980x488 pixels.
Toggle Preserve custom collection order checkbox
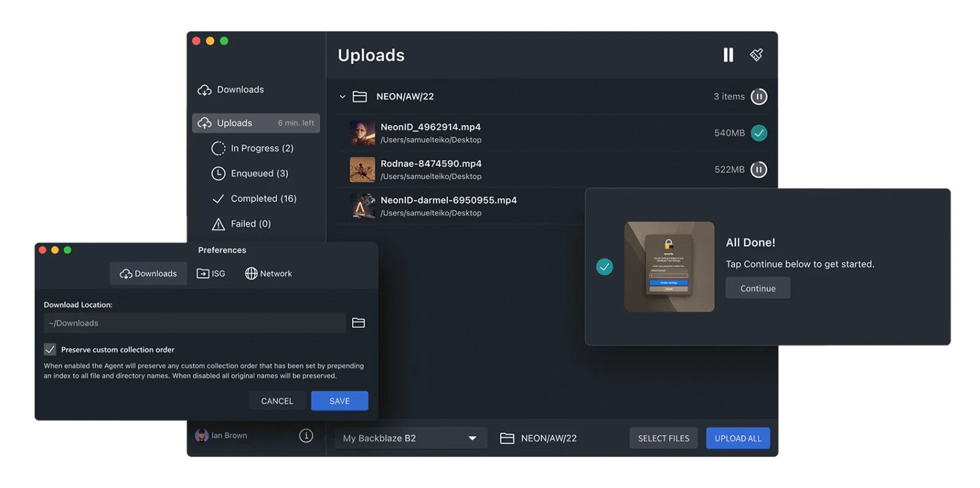click(50, 349)
